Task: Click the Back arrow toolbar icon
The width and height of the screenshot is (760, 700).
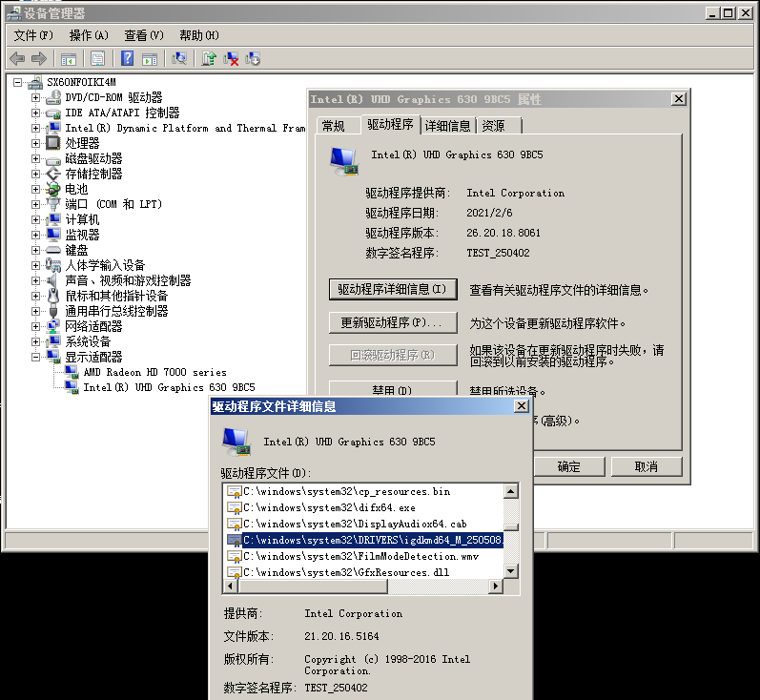Action: (17, 59)
